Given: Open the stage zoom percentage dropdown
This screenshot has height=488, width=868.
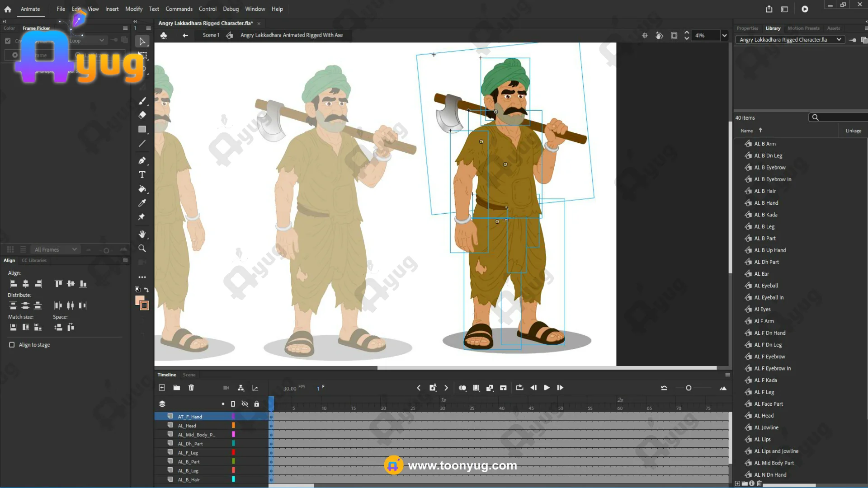Looking at the screenshot, I should (724, 35).
